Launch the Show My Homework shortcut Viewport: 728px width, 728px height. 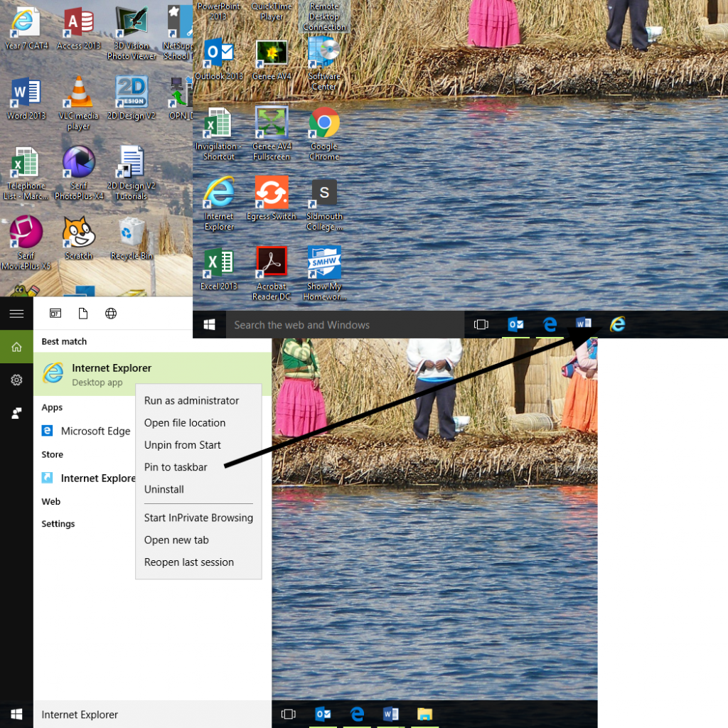point(324,261)
